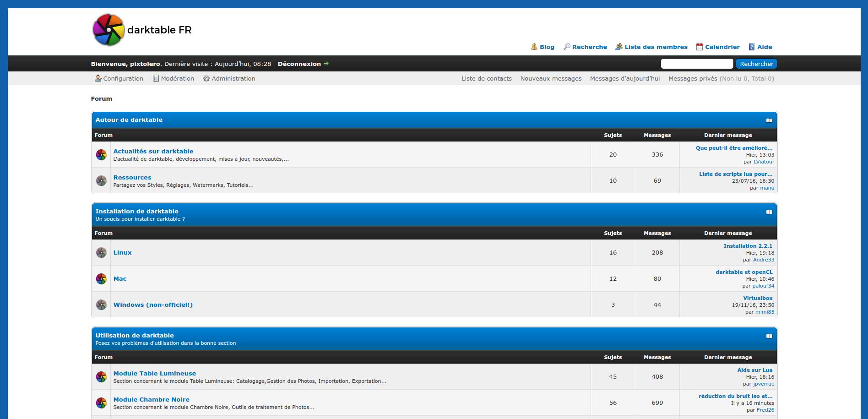
Task: View profile of user palouf34
Action: 764,286
